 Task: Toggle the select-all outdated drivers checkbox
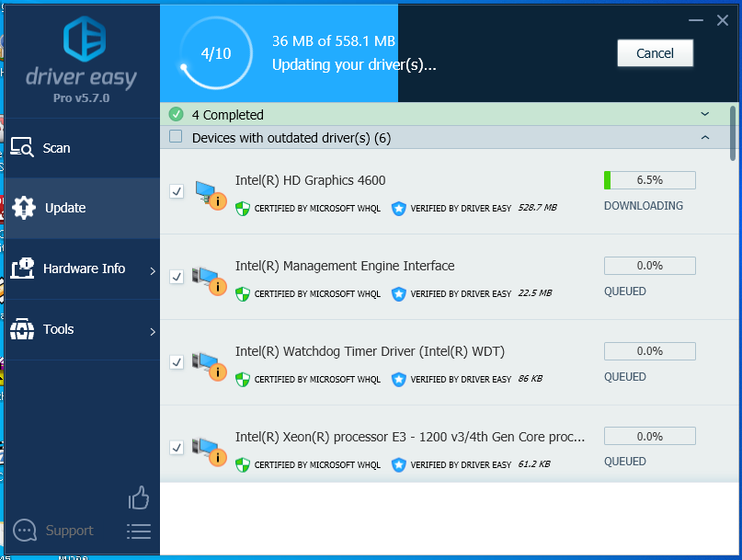coord(176,136)
